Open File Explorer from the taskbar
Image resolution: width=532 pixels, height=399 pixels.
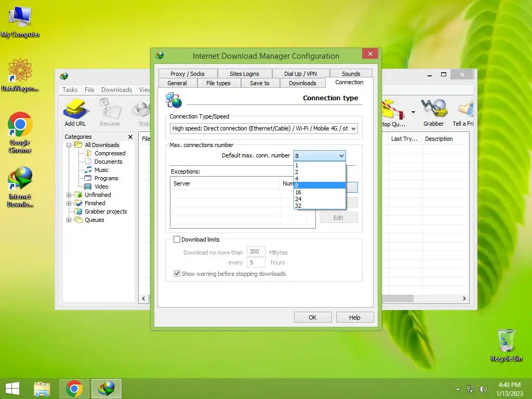pyautogui.click(x=42, y=389)
